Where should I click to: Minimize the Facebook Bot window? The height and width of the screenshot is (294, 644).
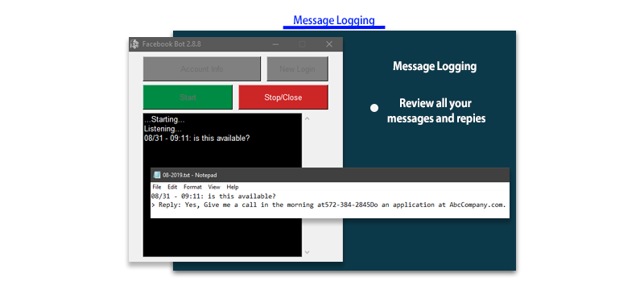275,44
